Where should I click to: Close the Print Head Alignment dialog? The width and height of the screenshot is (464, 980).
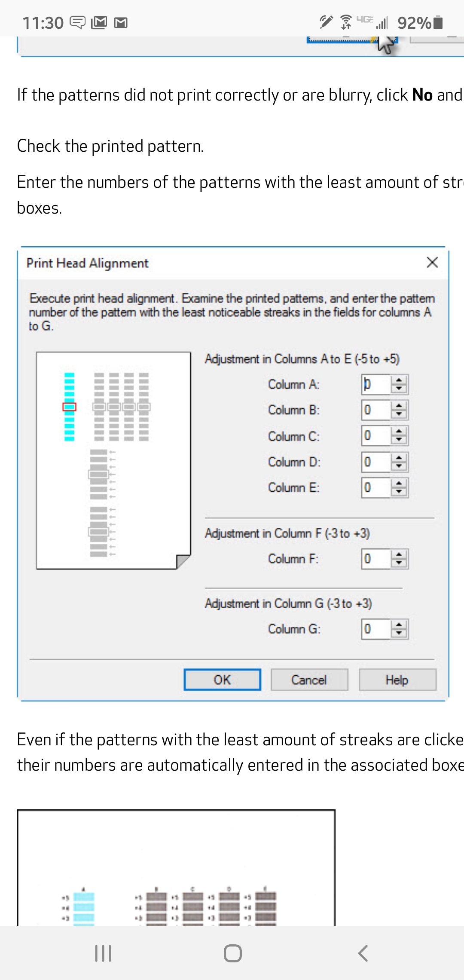[x=432, y=262]
